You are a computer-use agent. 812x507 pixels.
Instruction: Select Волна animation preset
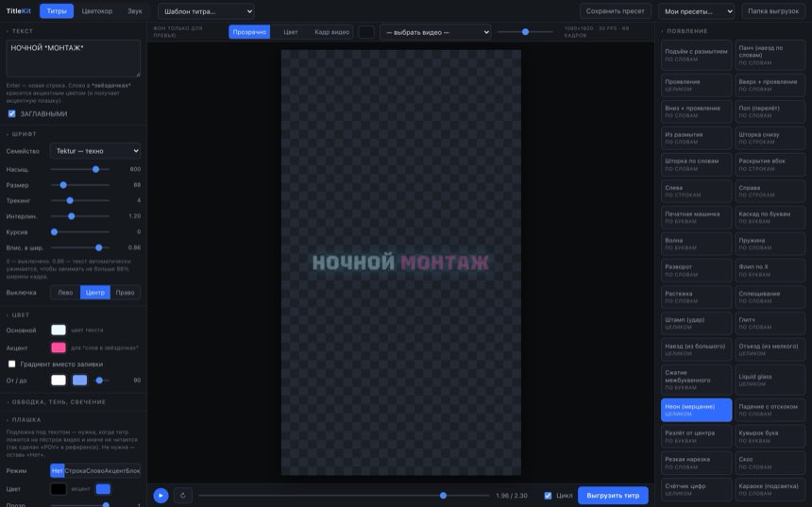(x=696, y=244)
